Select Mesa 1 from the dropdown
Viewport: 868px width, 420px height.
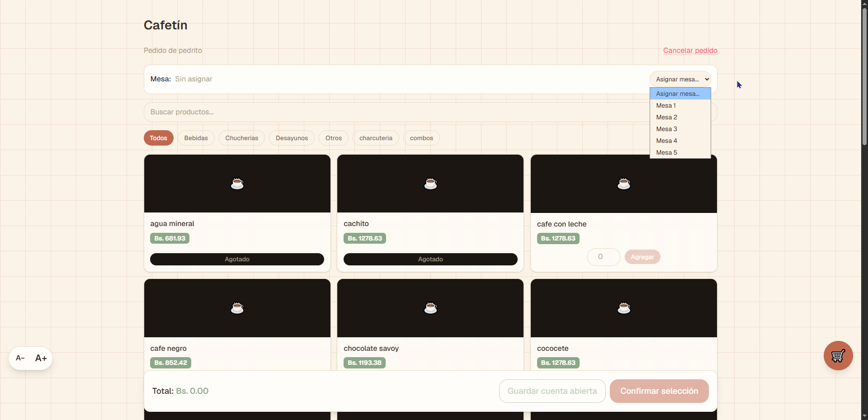680,105
